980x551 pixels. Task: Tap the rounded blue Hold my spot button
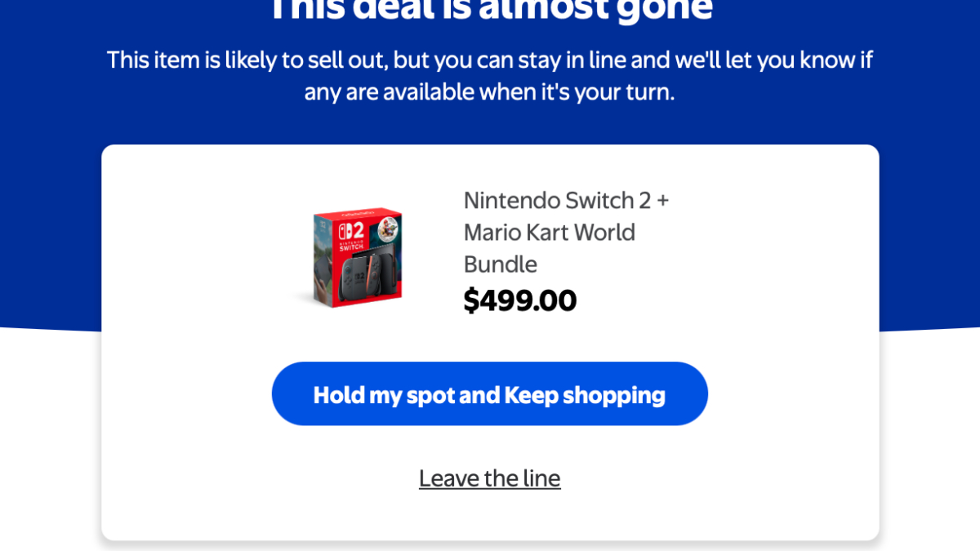coord(490,394)
